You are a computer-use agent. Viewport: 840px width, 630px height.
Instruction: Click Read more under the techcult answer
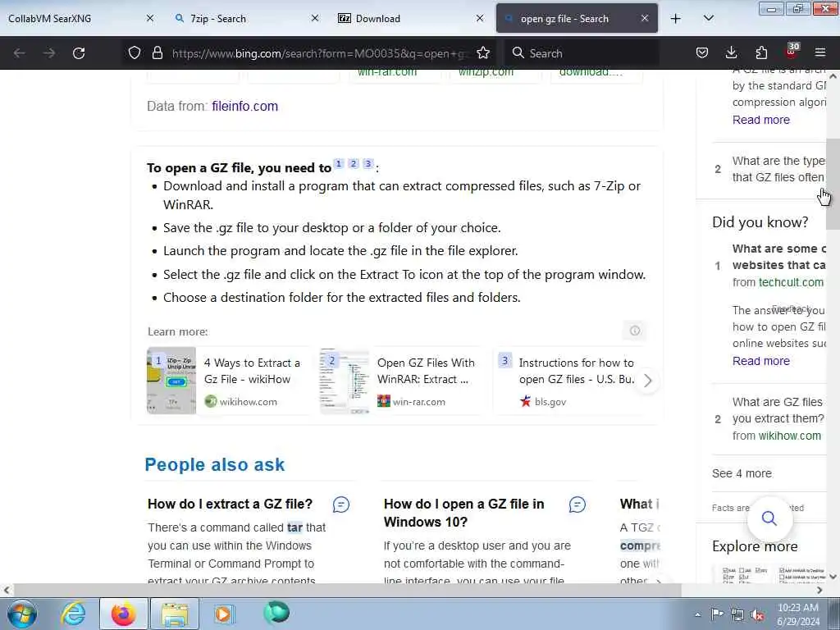point(760,361)
